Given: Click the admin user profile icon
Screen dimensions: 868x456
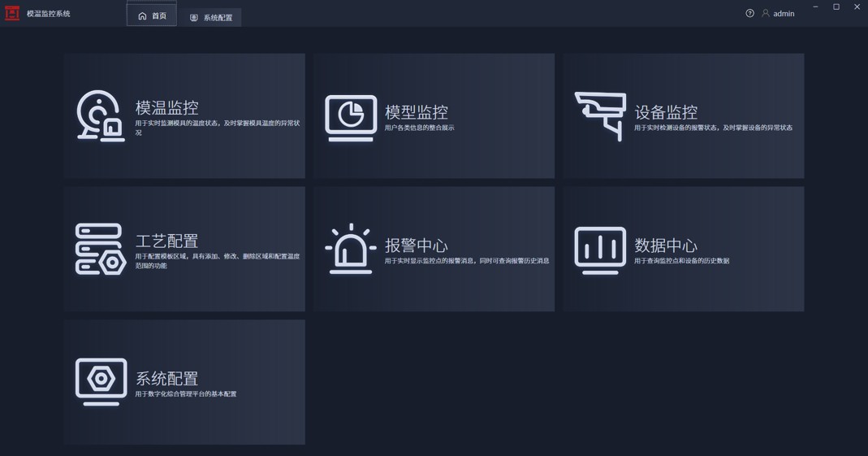Looking at the screenshot, I should [x=766, y=13].
